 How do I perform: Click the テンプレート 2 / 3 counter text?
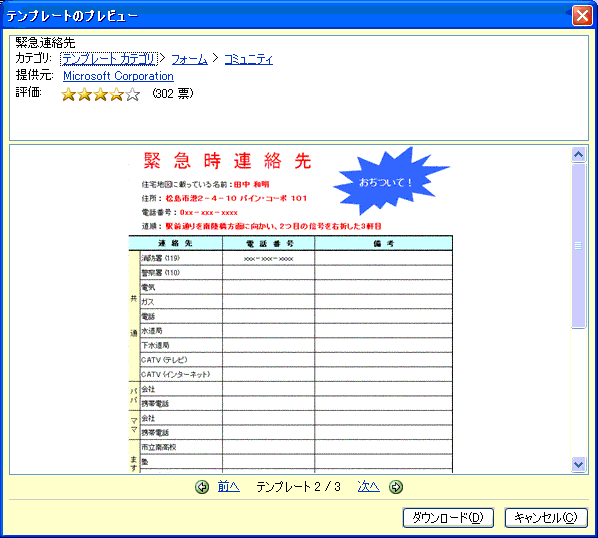tap(298, 487)
